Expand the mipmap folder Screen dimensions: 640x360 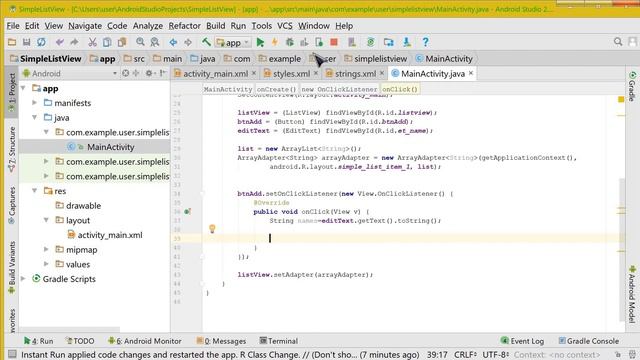click(x=46, y=249)
